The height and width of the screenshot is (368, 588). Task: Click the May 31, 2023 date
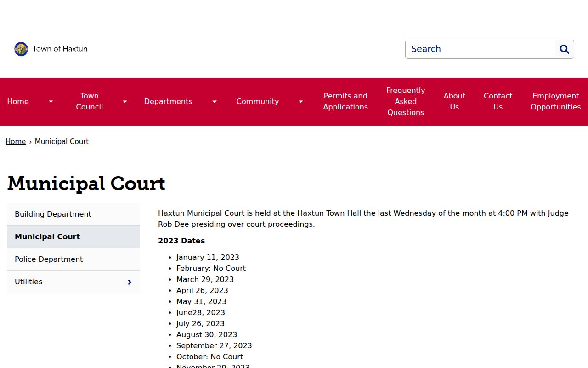[201, 302]
